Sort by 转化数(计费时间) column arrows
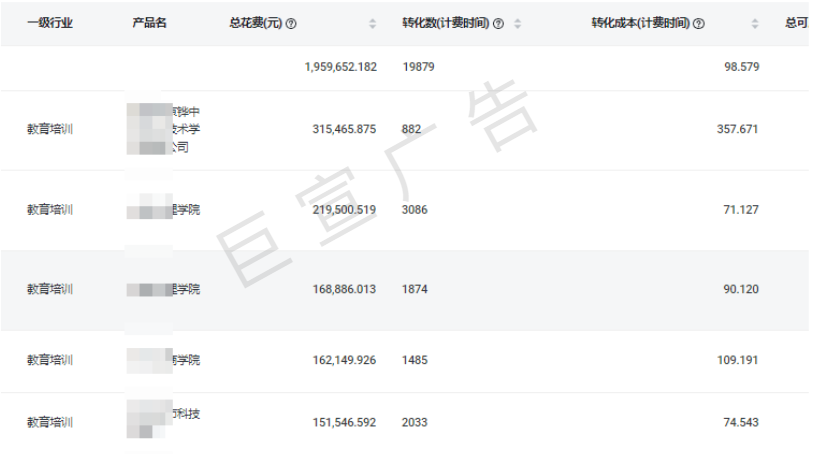The image size is (813, 454). 517,23
